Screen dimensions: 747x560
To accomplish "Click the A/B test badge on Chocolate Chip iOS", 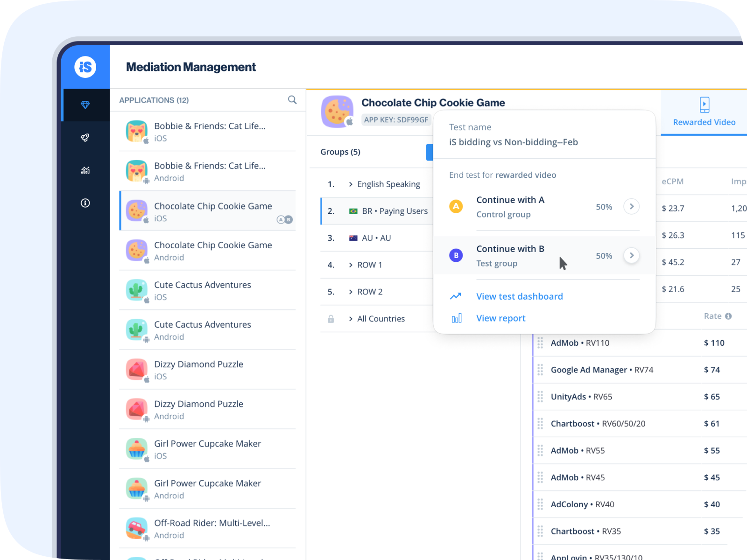I will point(285,220).
